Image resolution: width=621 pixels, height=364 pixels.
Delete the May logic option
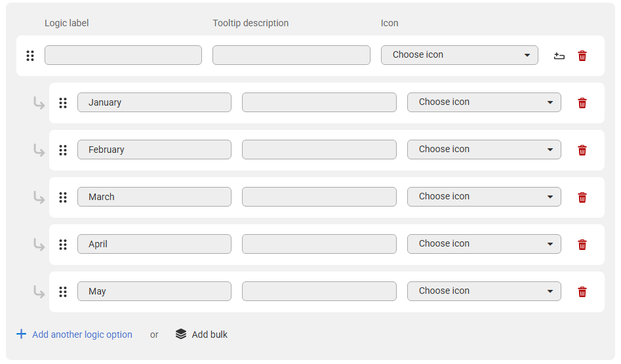coord(582,292)
